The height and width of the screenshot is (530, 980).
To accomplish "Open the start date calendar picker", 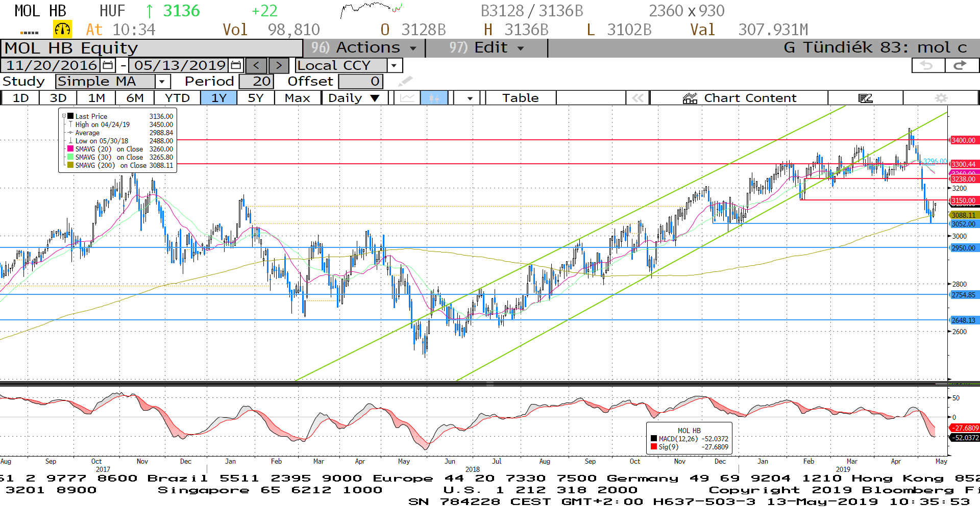I will click(x=107, y=65).
